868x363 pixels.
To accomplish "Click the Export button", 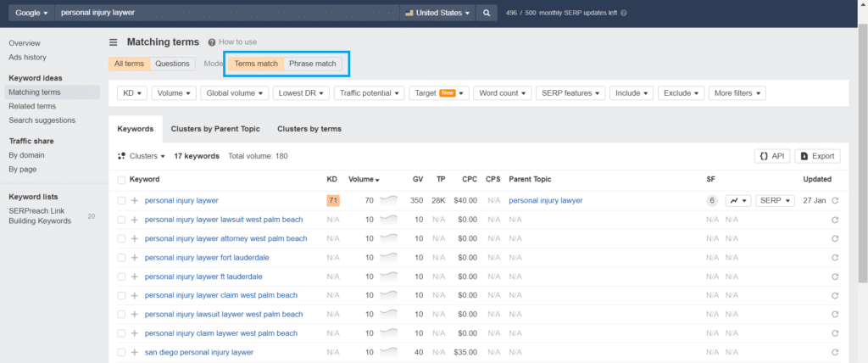I will point(817,156).
